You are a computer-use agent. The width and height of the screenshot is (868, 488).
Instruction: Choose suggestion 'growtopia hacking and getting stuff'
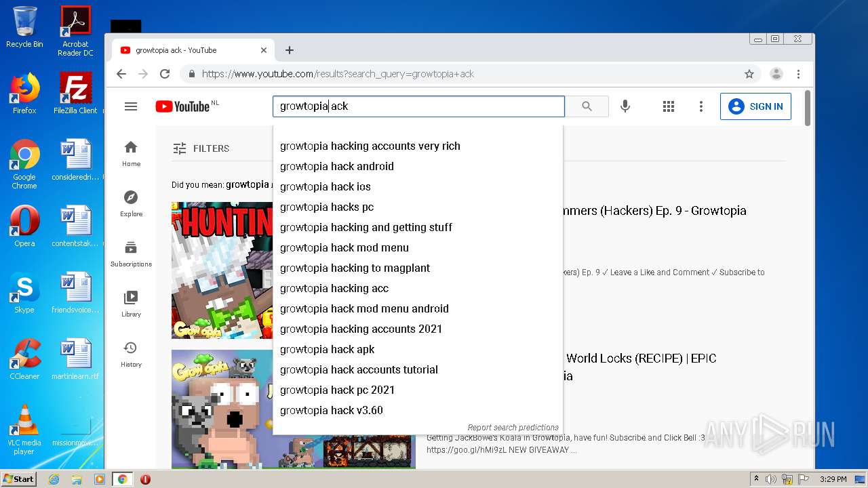pyautogui.click(x=418, y=227)
